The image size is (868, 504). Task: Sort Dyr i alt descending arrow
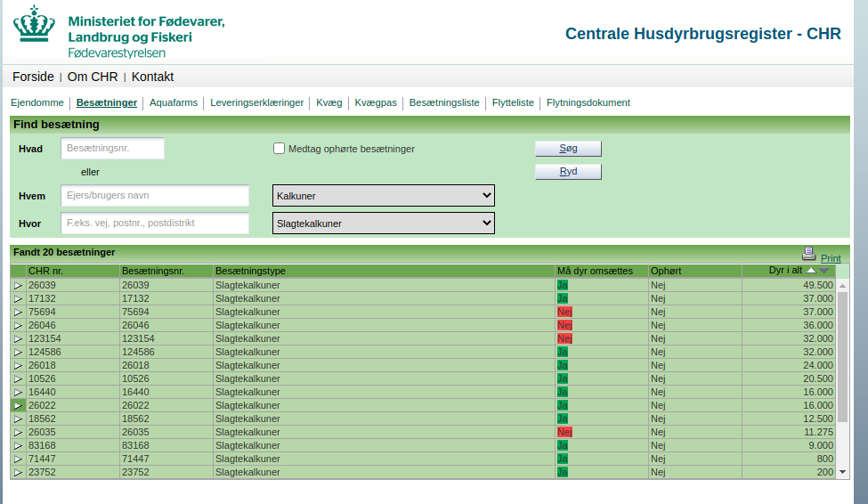824,271
